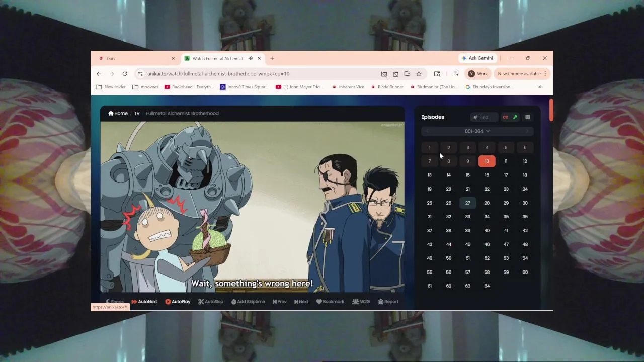Select episode 55

429,272
